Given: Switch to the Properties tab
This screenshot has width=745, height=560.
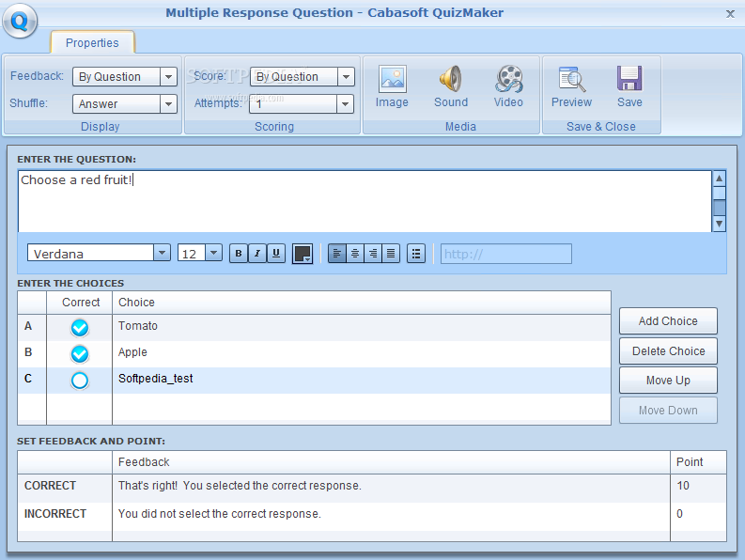Looking at the screenshot, I should click(x=92, y=43).
